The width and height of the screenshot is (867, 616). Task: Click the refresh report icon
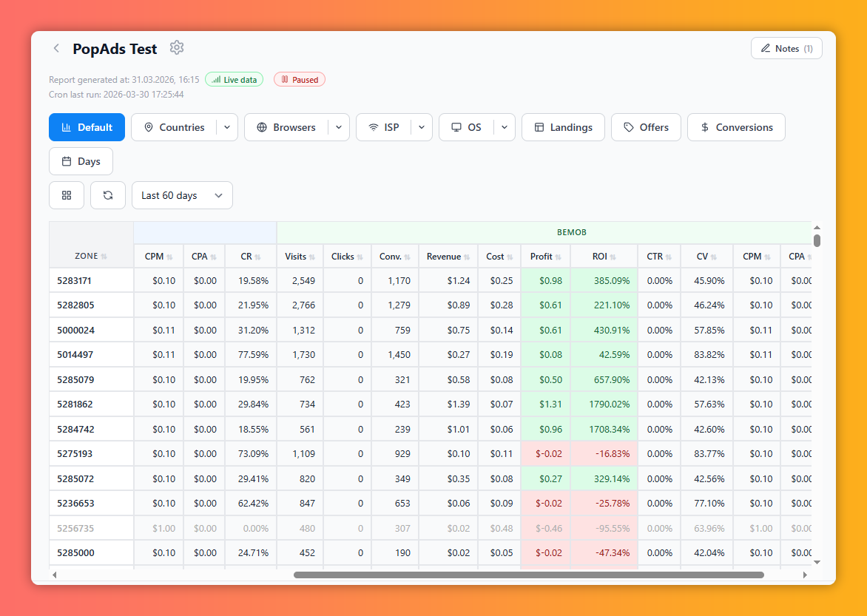[108, 195]
